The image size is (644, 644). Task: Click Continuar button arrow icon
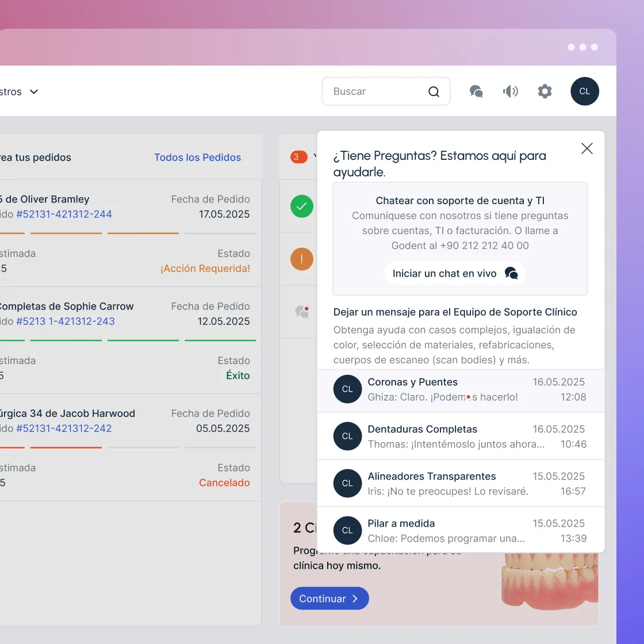355,599
